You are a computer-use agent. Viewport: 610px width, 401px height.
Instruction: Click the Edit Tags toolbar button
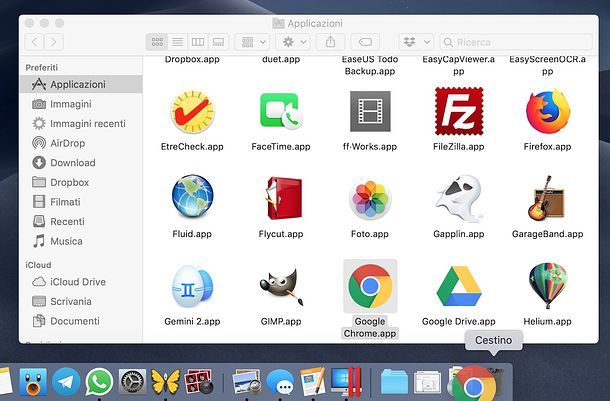click(365, 42)
